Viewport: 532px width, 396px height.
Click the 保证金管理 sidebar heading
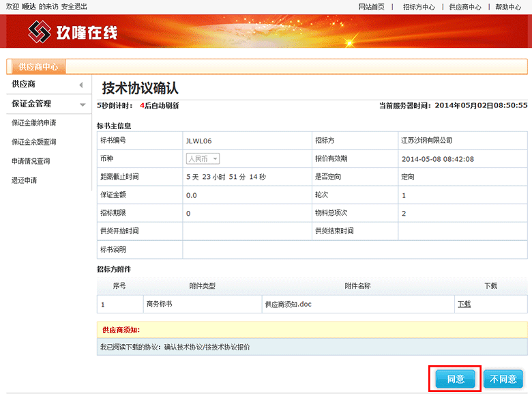tap(31, 104)
